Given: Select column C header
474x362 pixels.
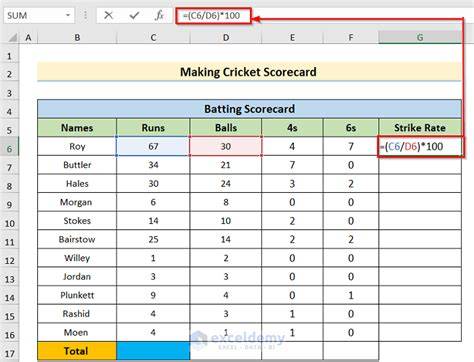Looking at the screenshot, I should [153, 38].
